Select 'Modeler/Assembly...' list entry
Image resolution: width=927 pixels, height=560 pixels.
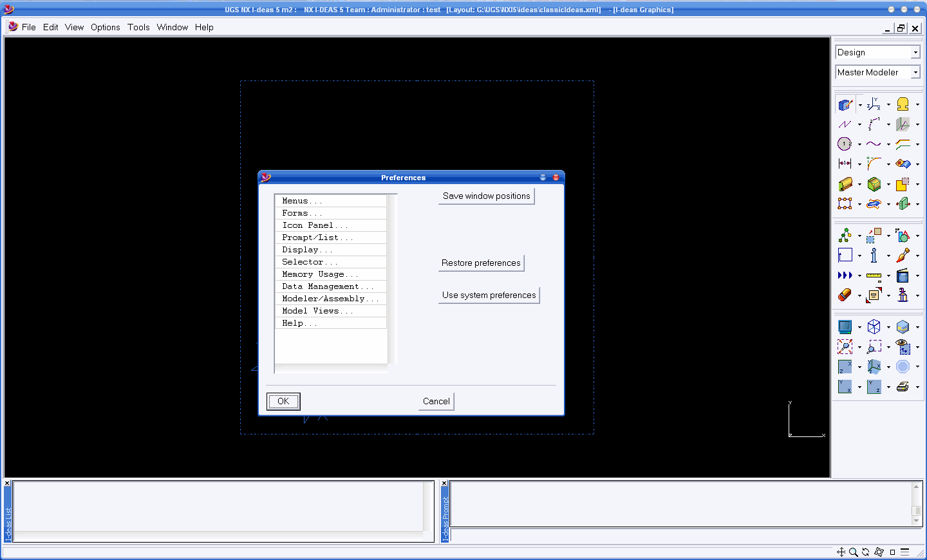click(x=331, y=299)
